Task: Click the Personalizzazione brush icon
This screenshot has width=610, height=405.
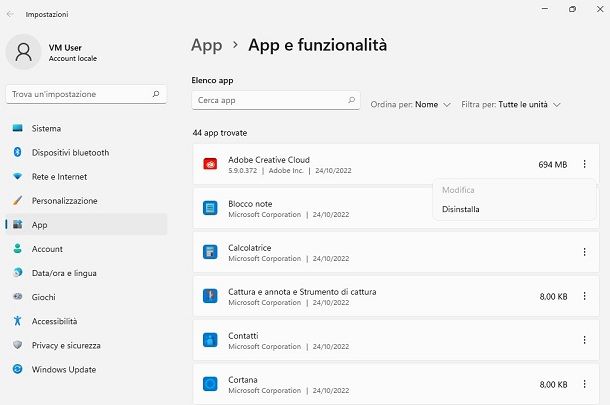Action: 18,200
